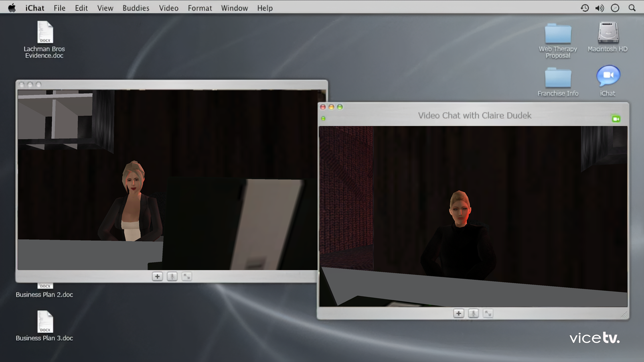Click green camera icon in chat title bar
This screenshot has width=644, height=362.
616,119
